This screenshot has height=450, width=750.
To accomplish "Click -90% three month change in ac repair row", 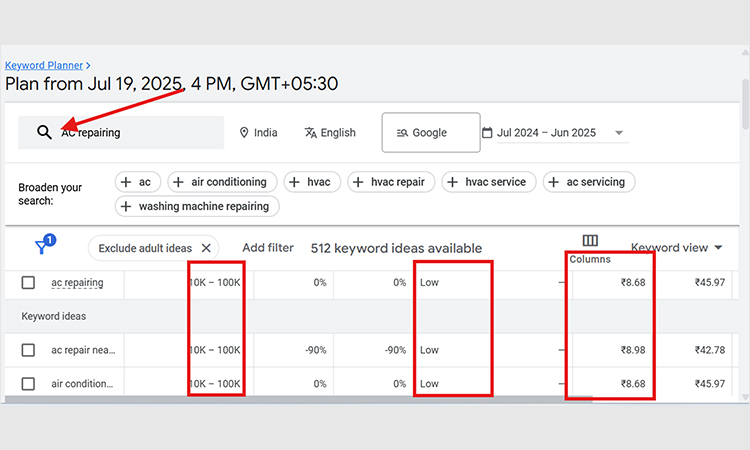I will click(x=316, y=350).
